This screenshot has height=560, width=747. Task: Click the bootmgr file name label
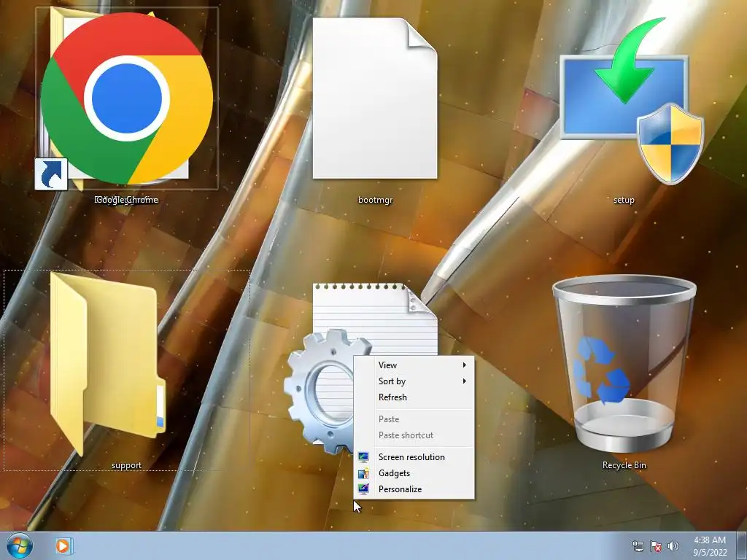pos(376,200)
